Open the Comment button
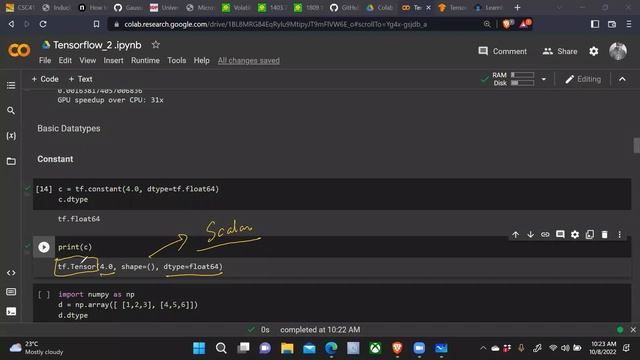This screenshot has width=640, height=360. (x=502, y=51)
